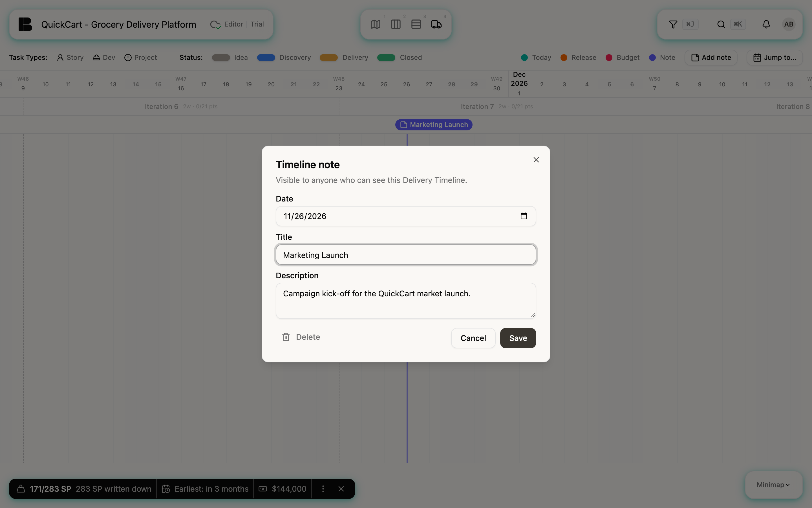This screenshot has width=812, height=508.
Task: Open the AB user avatar menu
Action: tap(789, 24)
